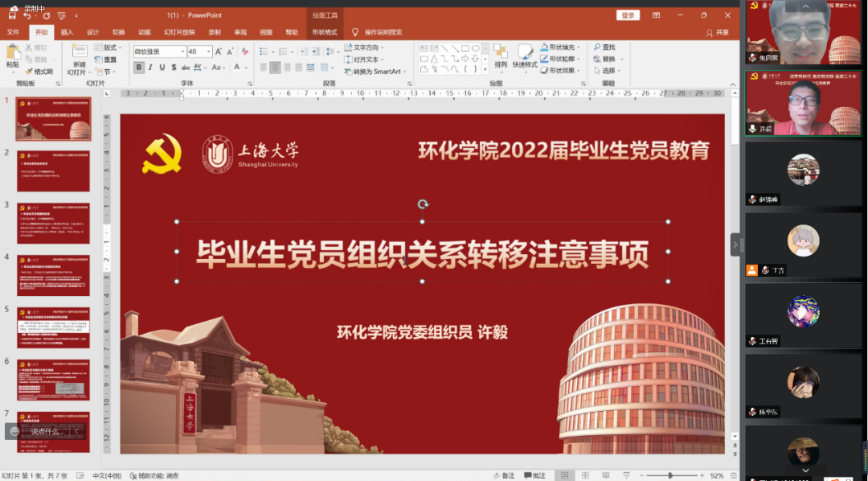Click the Login (登录) button
The height and width of the screenshot is (481, 868).
[x=628, y=15]
